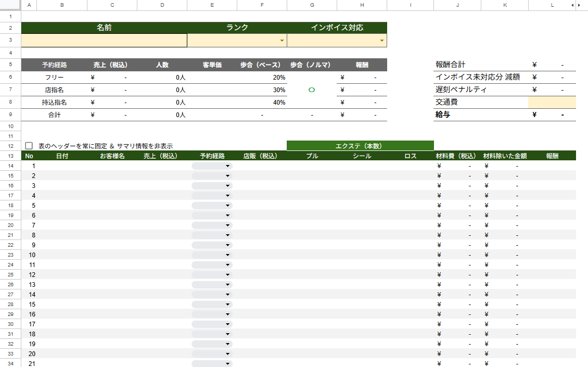Tick the 表のヘッダーを常に固定 checkbox
Screen dimensions: 588x367
(x=29, y=146)
